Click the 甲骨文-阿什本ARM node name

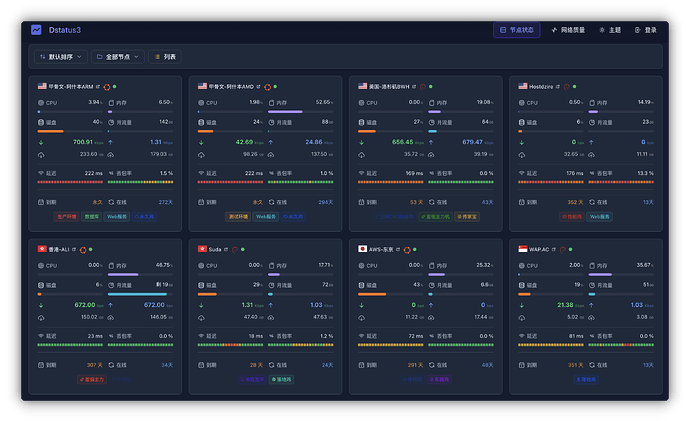(71, 87)
